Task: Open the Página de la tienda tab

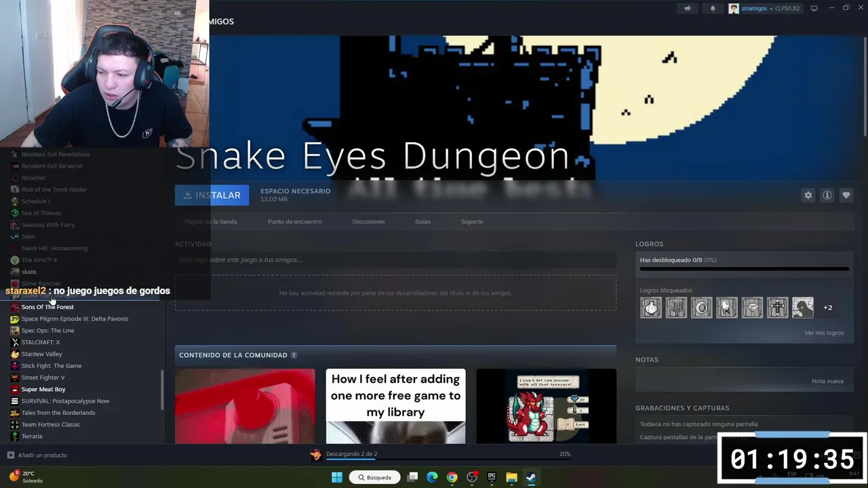Action: click(x=211, y=222)
